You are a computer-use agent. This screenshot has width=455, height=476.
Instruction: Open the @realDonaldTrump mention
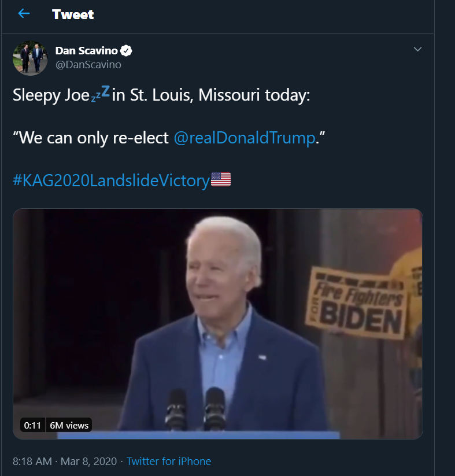pyautogui.click(x=245, y=138)
